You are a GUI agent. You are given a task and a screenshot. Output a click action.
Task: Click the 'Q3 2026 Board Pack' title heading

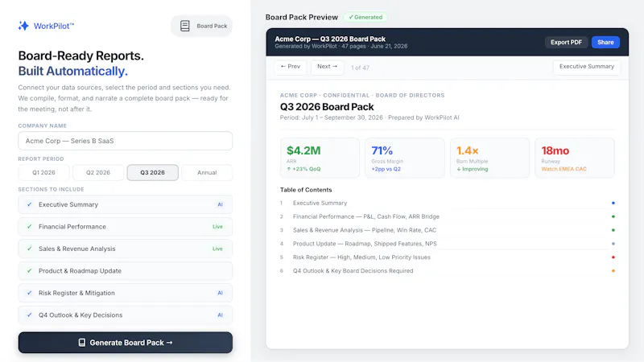(x=327, y=107)
